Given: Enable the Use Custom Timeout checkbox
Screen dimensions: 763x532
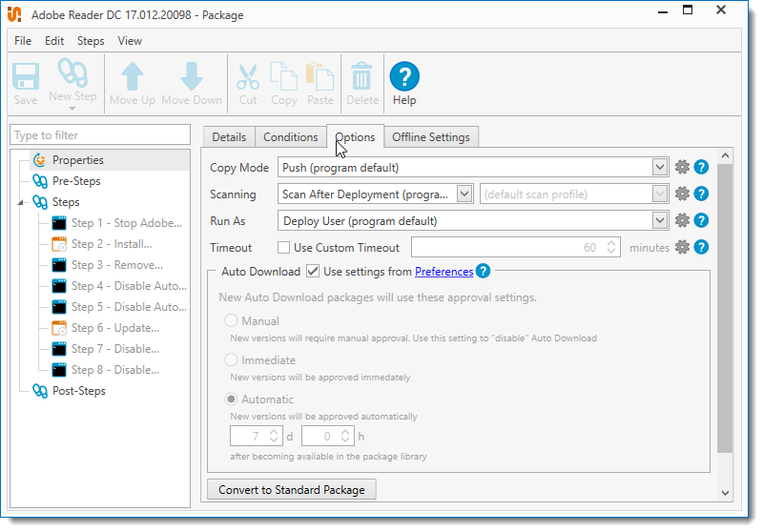Looking at the screenshot, I should [283, 248].
